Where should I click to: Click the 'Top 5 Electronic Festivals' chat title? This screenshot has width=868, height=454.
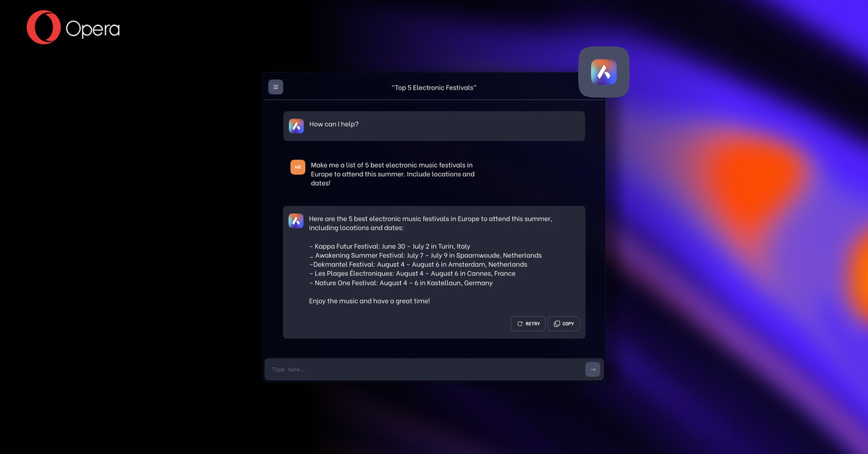(x=434, y=87)
